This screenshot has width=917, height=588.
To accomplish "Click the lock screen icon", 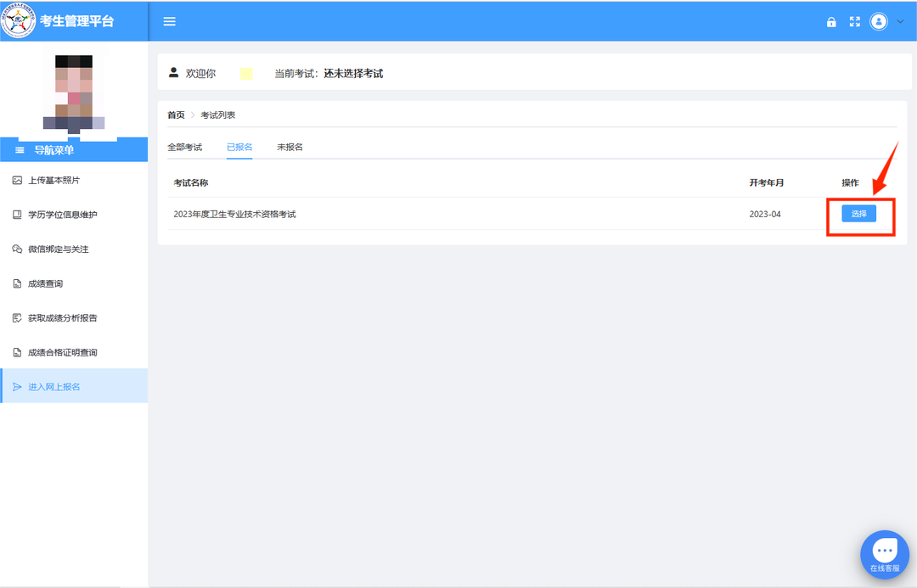I will pos(831,22).
